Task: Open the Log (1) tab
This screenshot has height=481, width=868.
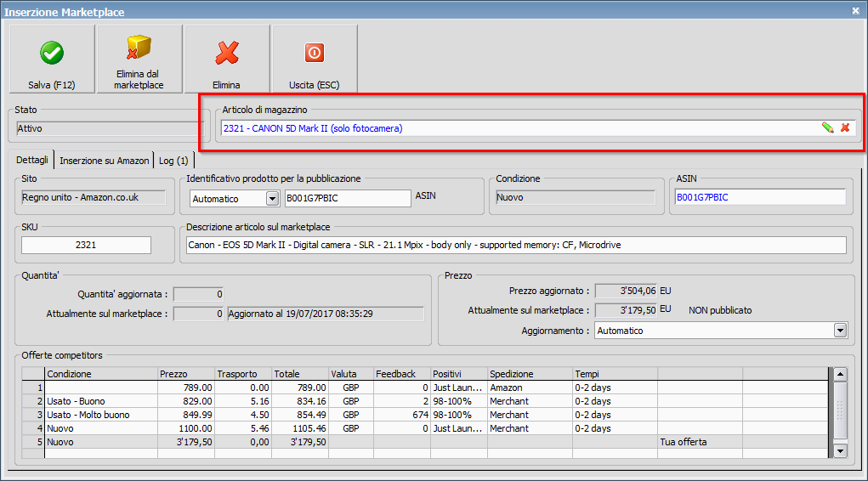Action: [x=175, y=160]
